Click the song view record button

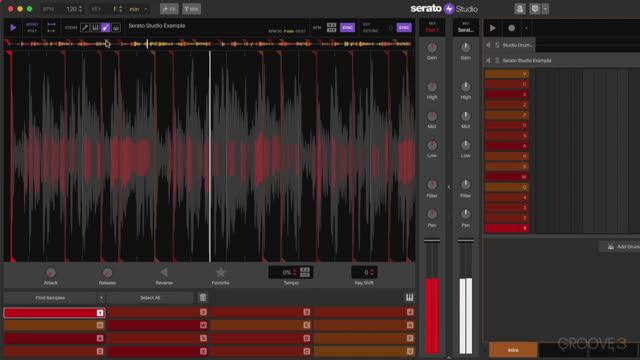pos(511,28)
